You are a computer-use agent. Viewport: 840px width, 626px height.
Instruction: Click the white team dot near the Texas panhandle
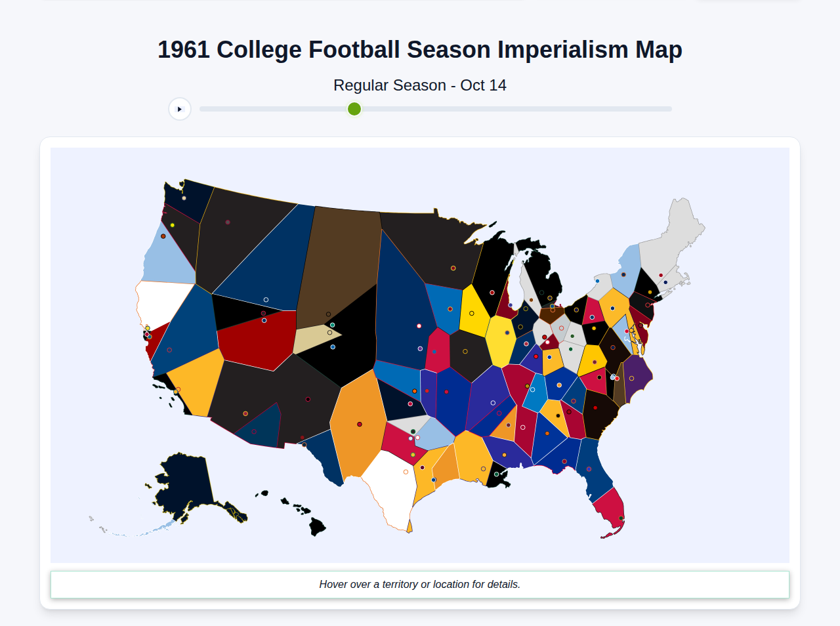click(x=417, y=437)
